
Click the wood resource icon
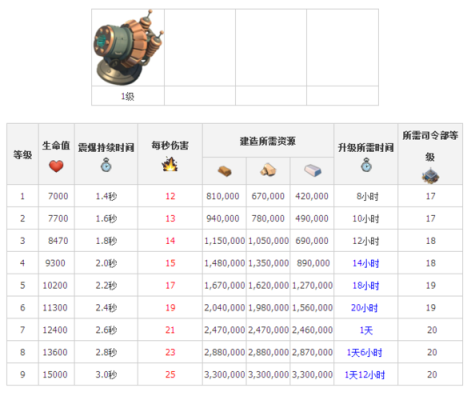pos(268,170)
